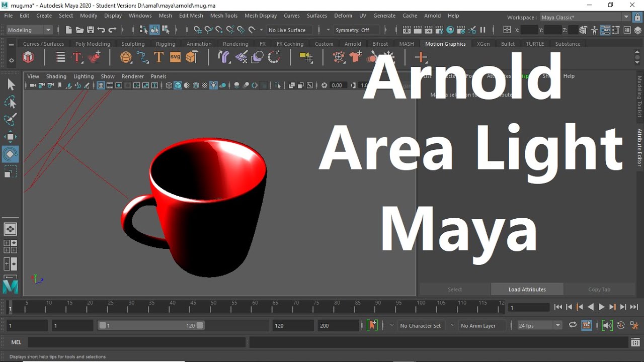Toggle timeline sound speaker icon

coord(608,325)
